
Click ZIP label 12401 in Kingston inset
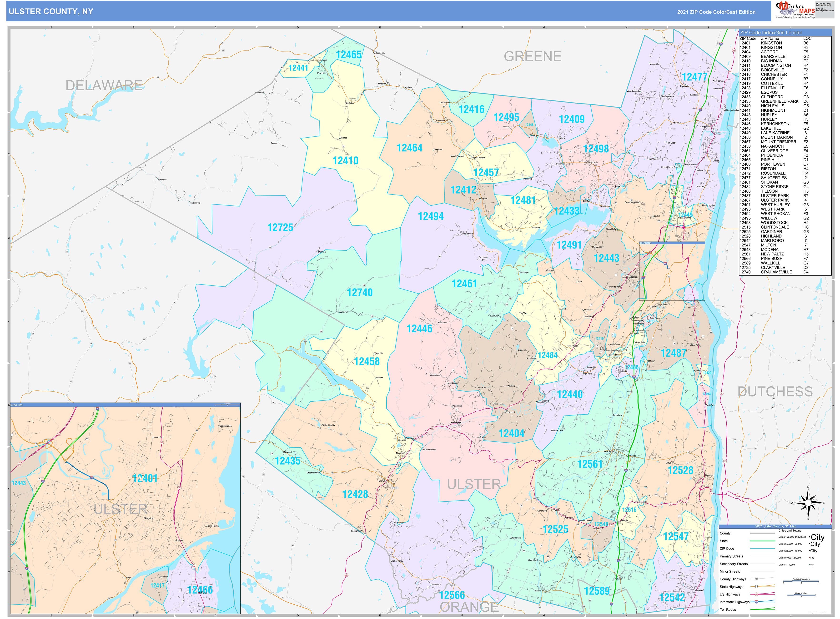pyautogui.click(x=145, y=479)
